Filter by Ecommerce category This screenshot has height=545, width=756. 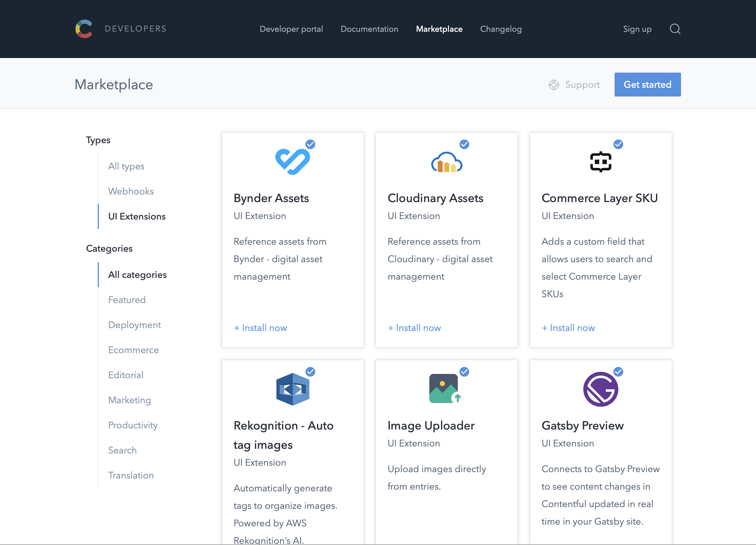134,350
